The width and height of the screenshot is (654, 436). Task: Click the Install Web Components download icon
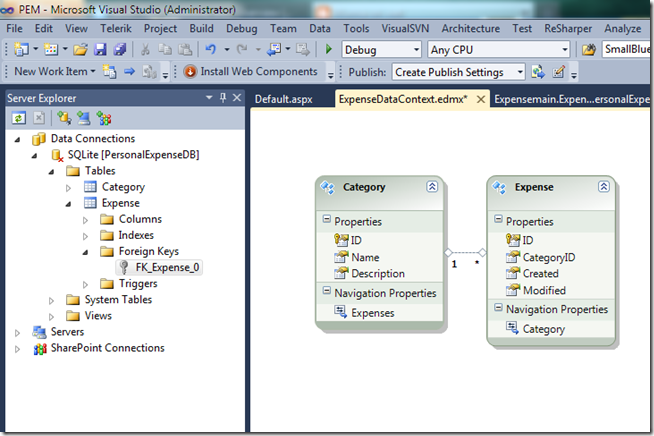[x=190, y=72]
